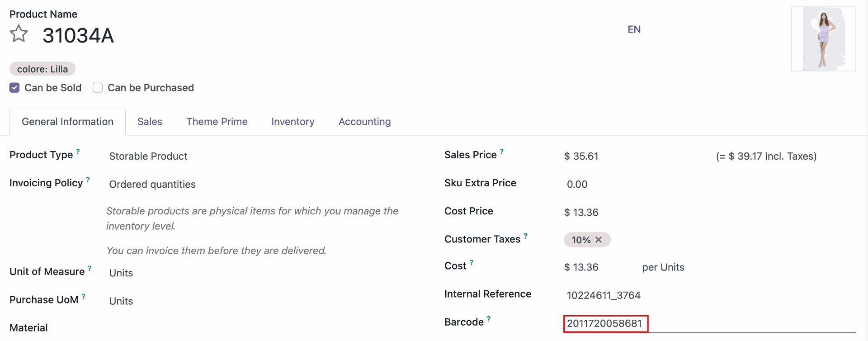Open the Barcode help question mark
868x341 pixels.
coord(489,319)
